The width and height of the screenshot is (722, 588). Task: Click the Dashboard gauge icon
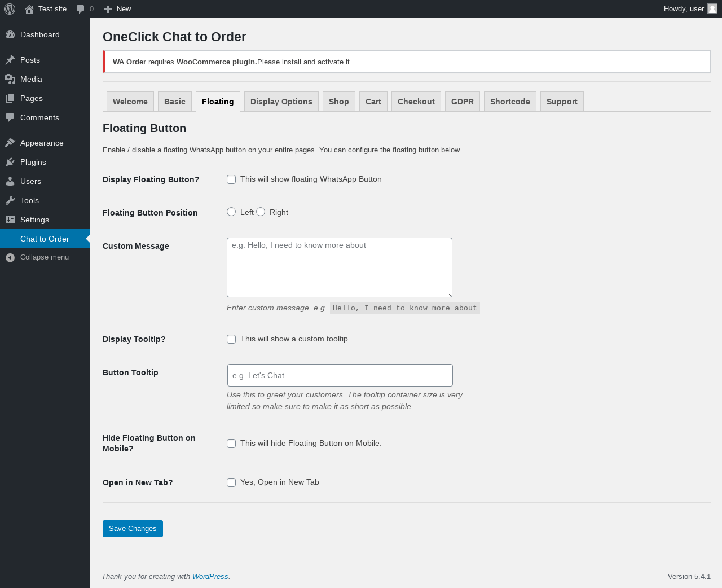[x=10, y=34]
